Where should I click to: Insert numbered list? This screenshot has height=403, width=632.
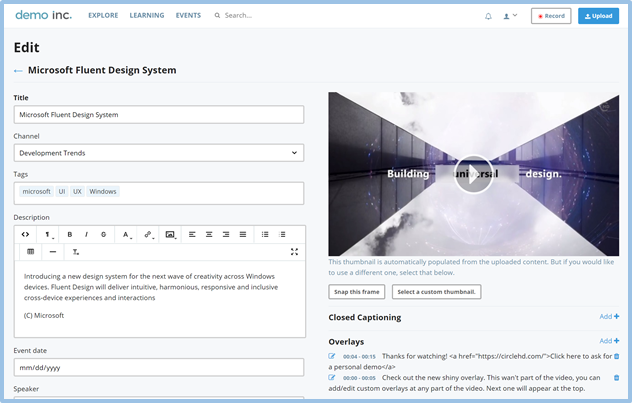tap(282, 234)
